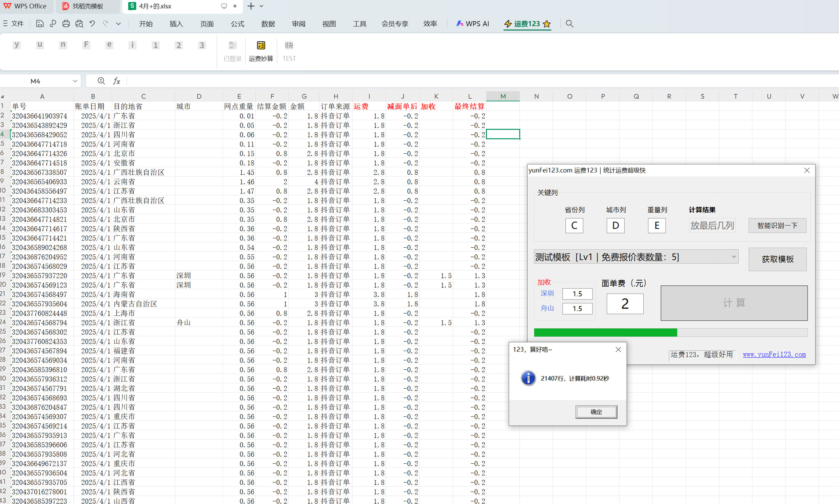The height and width of the screenshot is (504, 839).
Task: Click the search magnifier in the ribbon bar
Action: point(569,24)
